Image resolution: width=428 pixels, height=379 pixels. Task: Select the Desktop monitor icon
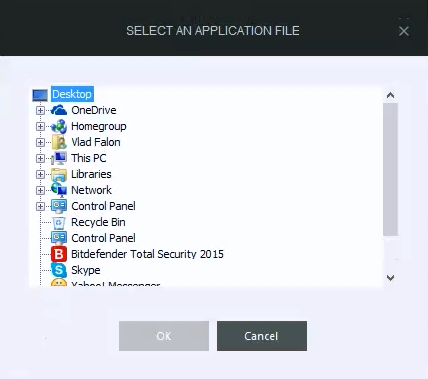(40, 95)
